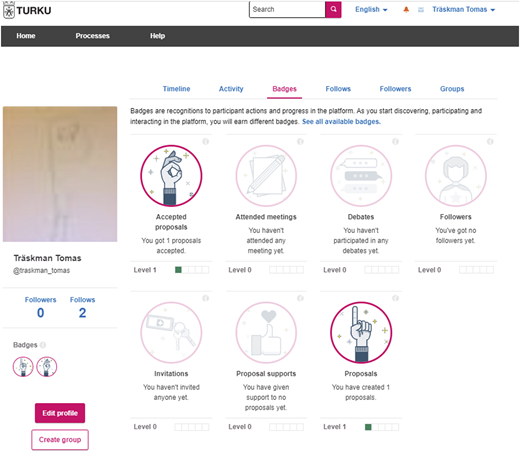Click into the Search input field
The image size is (520, 452).
tap(287, 9)
